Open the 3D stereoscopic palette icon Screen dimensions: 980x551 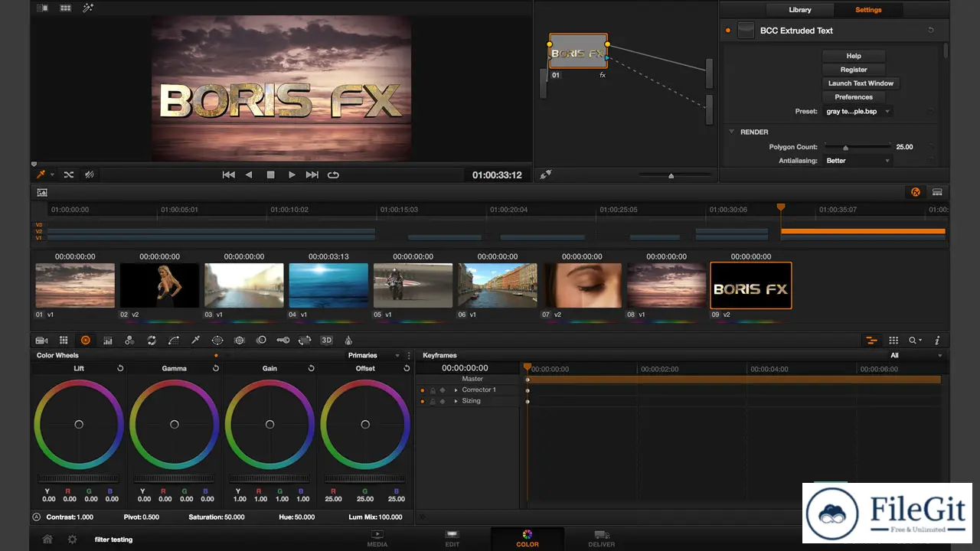pyautogui.click(x=327, y=340)
